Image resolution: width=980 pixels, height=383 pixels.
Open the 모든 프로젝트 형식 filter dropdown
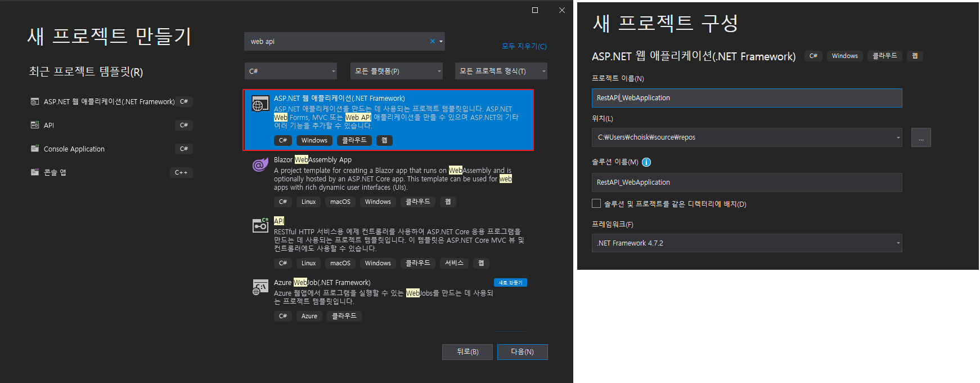coord(501,71)
